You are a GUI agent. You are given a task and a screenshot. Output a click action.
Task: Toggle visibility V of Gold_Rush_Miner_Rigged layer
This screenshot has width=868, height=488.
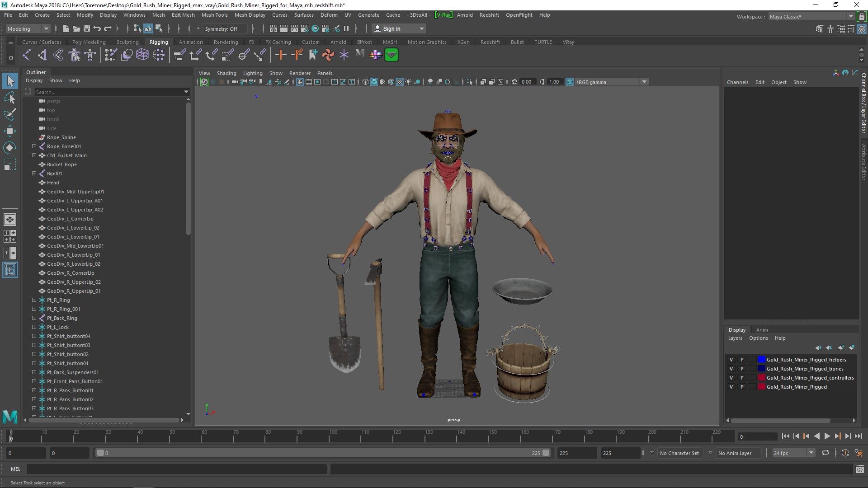click(731, 387)
